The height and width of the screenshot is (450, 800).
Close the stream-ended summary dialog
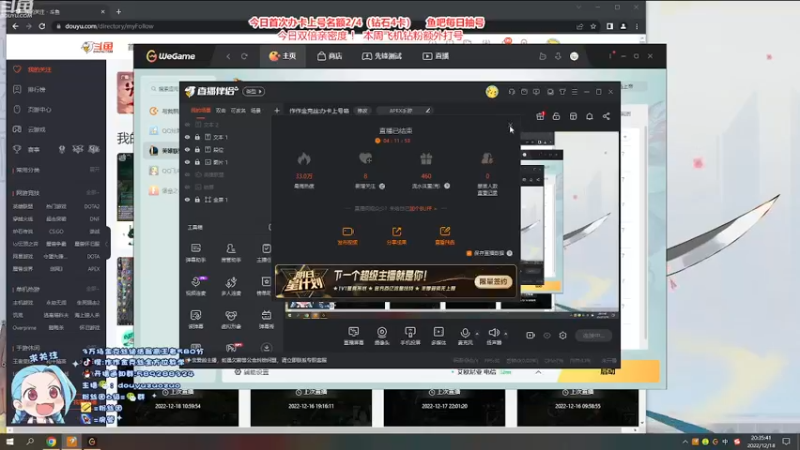click(x=510, y=124)
